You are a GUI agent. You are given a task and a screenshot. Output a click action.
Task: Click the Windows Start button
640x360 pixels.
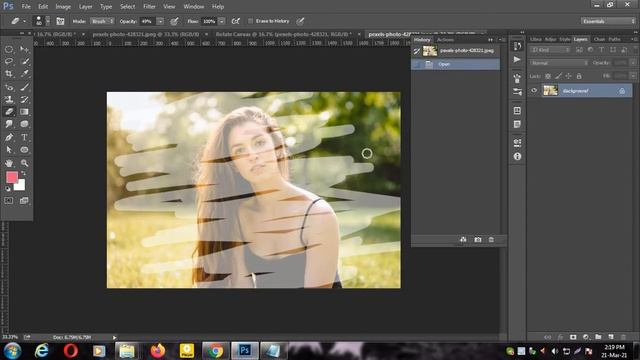coord(12,351)
